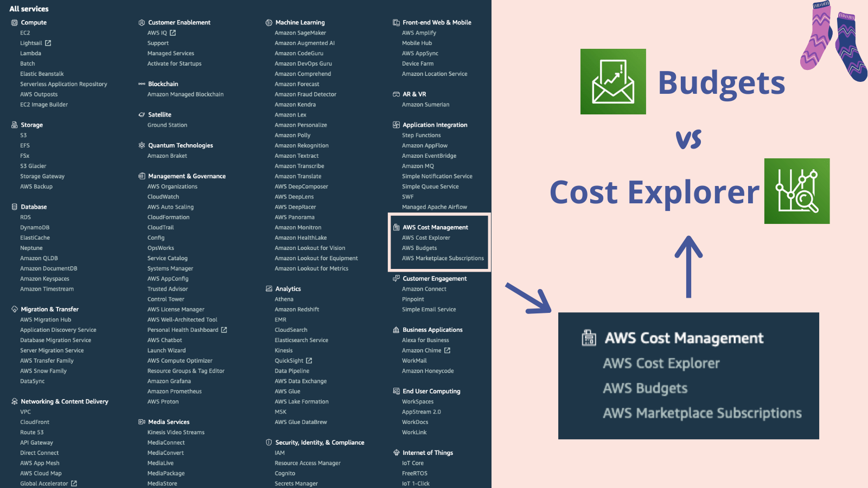Click the highlighted AWS Cost Management panel
Viewport: 868px width, 488px height.
tap(439, 242)
